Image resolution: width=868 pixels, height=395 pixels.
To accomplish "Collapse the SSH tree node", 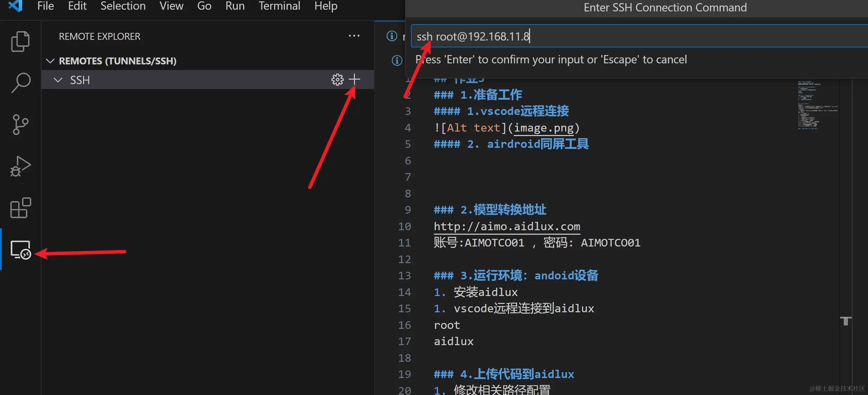I will pyautogui.click(x=58, y=80).
